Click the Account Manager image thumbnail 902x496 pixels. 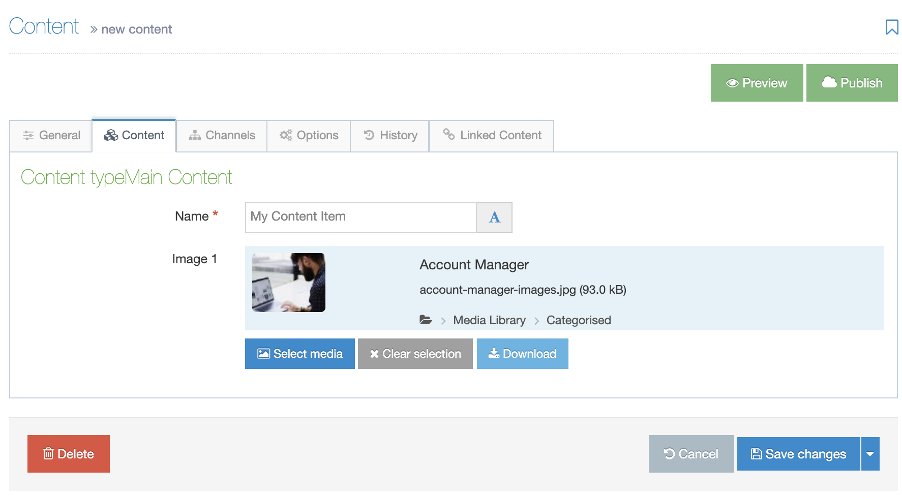coord(288,283)
